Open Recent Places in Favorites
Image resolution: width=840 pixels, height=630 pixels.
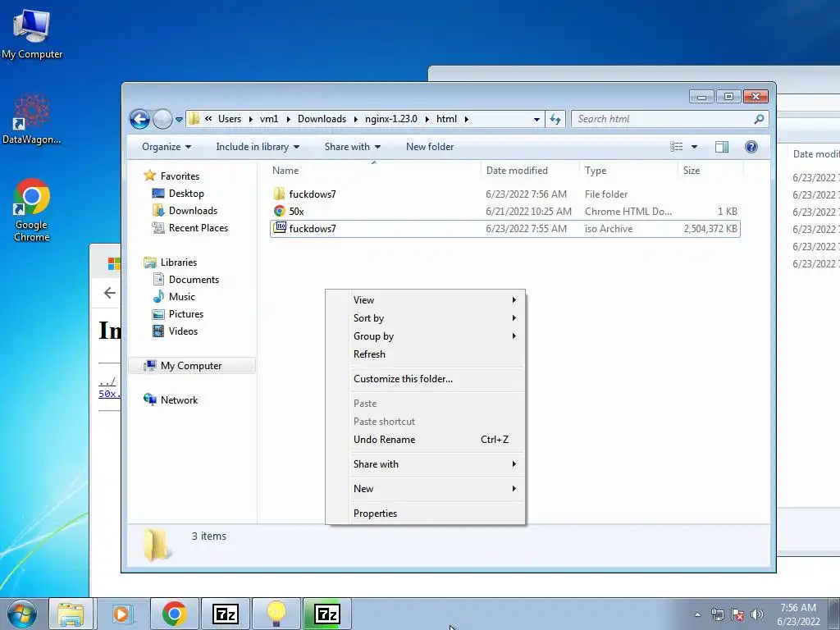(x=190, y=228)
